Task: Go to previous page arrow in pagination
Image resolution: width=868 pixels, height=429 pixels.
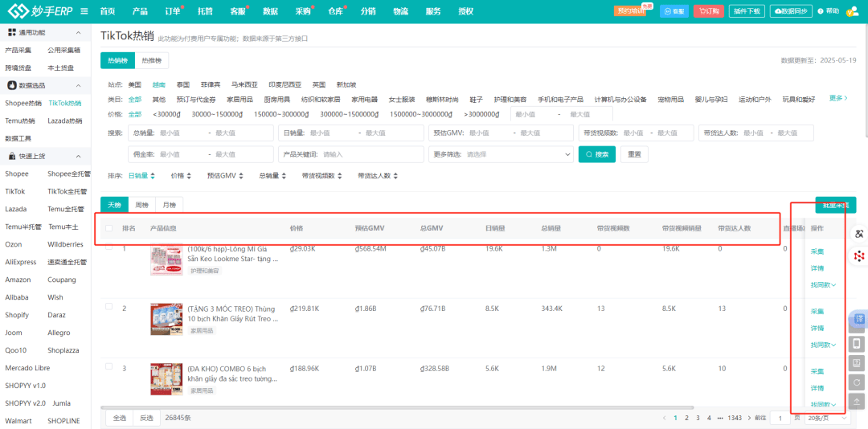Action: (665, 418)
